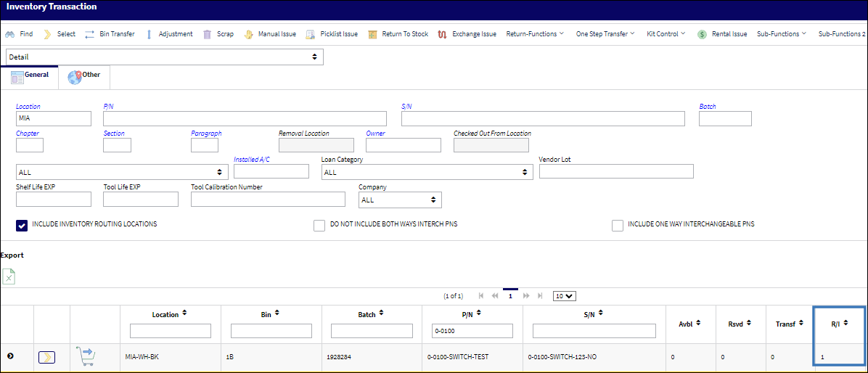Open One Step Transfer dropdown
Image resolution: width=868 pixels, height=373 pixels.
pyautogui.click(x=605, y=34)
